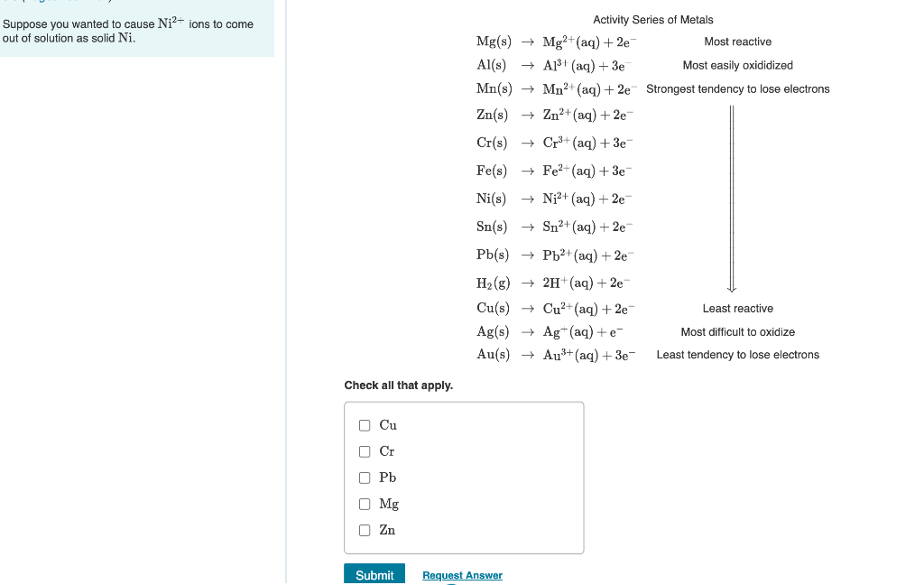924x585 pixels.
Task: Open the Request Answer link
Action: pos(462,575)
